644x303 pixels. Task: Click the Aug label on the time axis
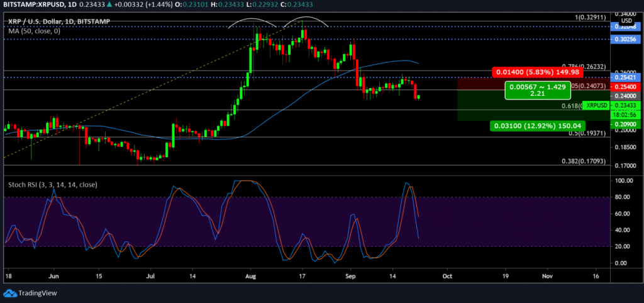(250, 275)
